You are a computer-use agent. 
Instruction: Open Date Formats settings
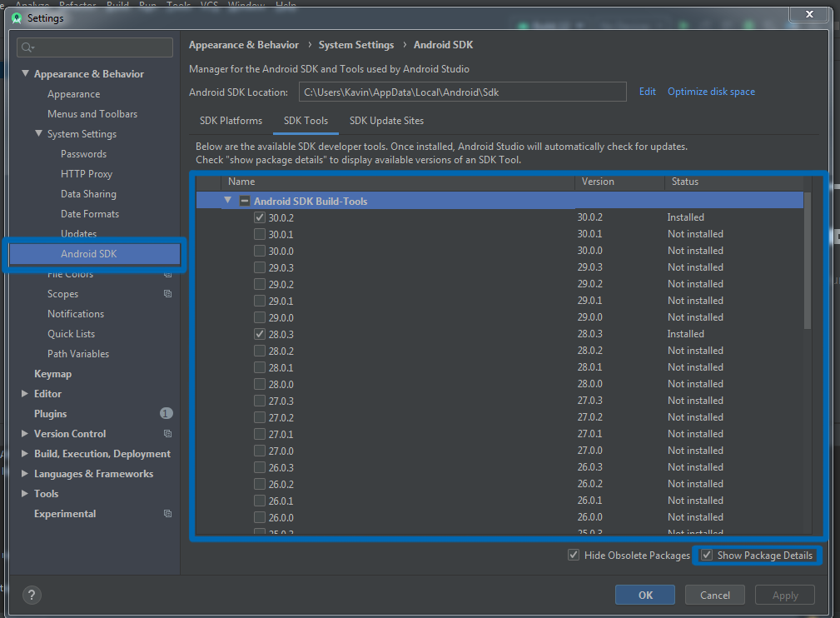click(x=90, y=214)
